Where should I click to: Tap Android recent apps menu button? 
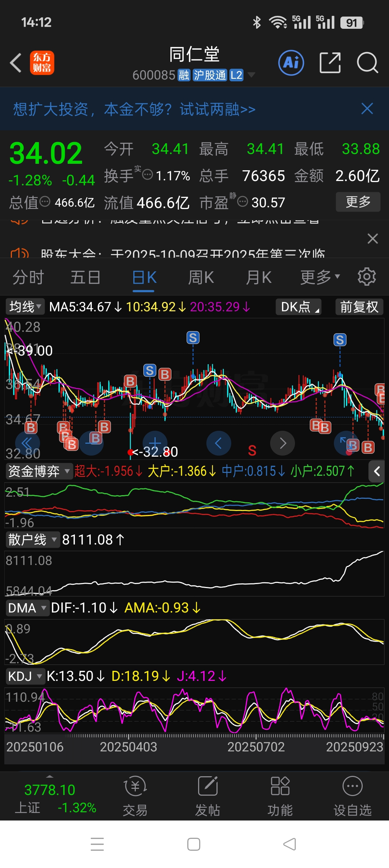97,844
